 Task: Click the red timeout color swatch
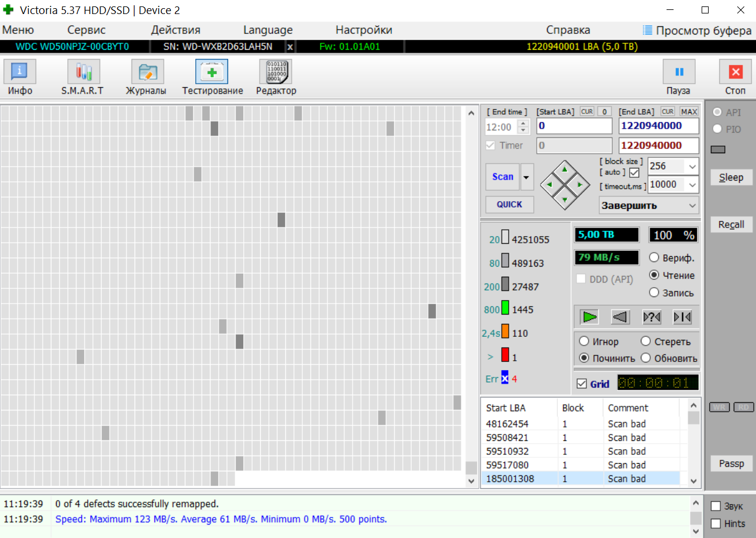click(505, 356)
